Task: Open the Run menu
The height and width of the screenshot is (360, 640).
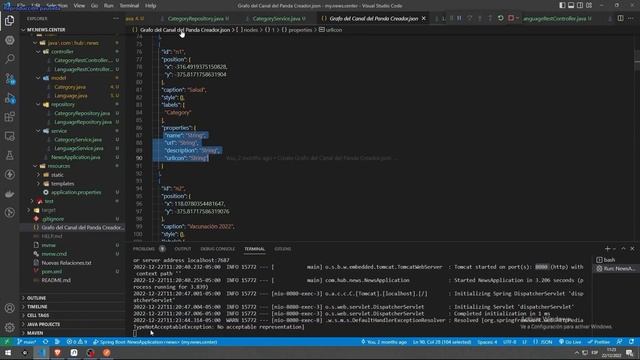Action: [109, 6]
